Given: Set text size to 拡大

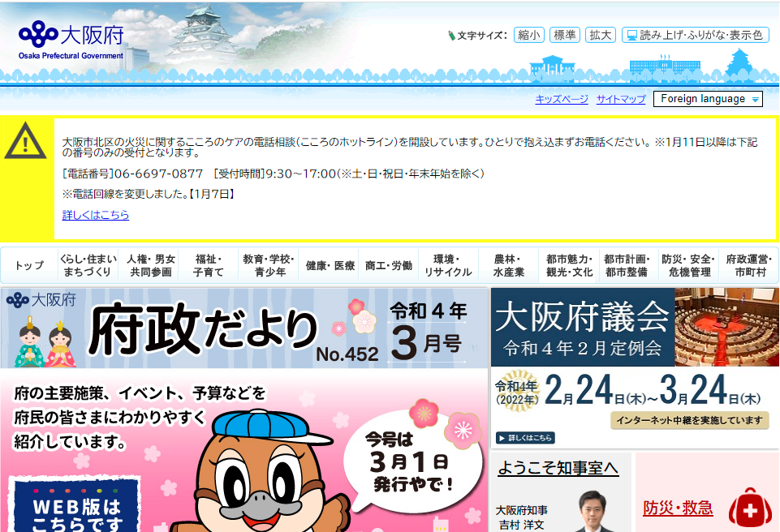Looking at the screenshot, I should coord(601,35).
